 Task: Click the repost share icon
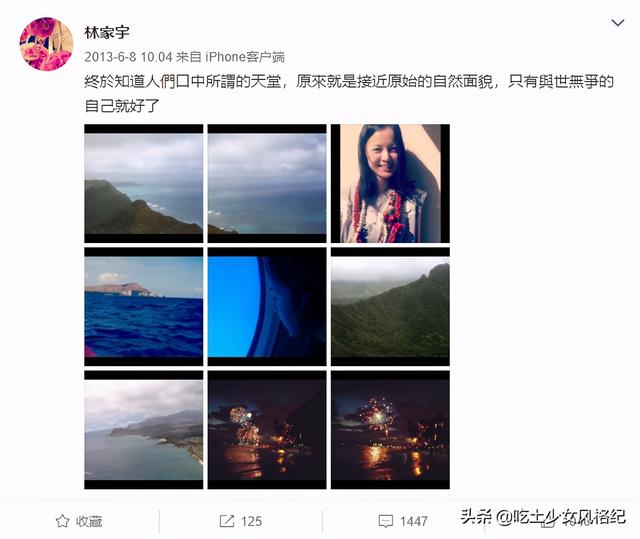(227, 521)
